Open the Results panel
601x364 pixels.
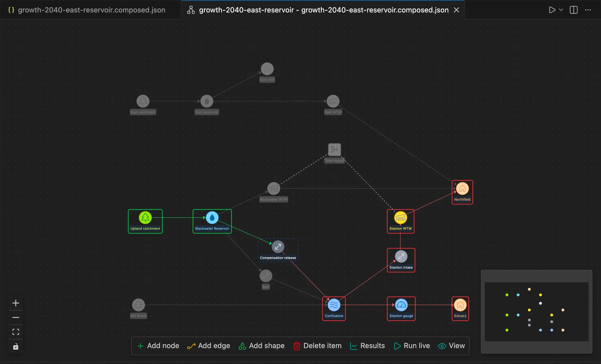[367, 346]
